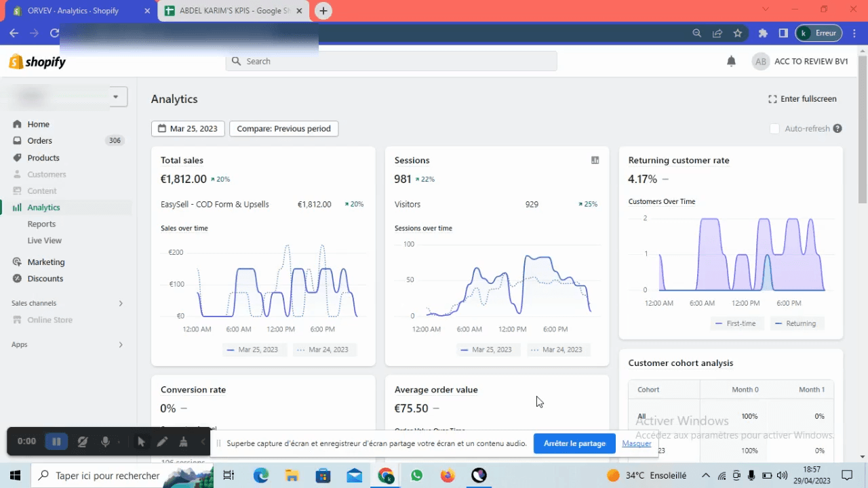This screenshot has width=868, height=488.
Task: Click the Enter fullscreen button
Action: [x=802, y=99]
